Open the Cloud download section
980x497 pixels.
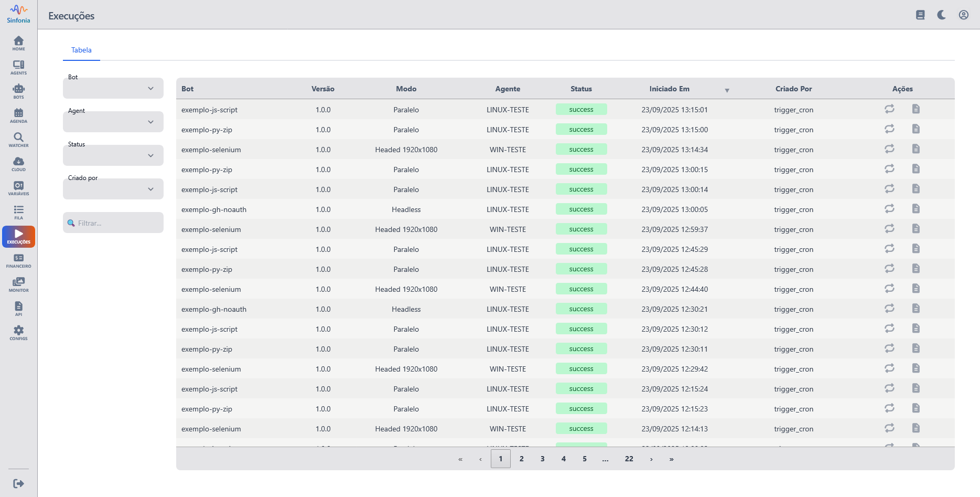(x=18, y=164)
